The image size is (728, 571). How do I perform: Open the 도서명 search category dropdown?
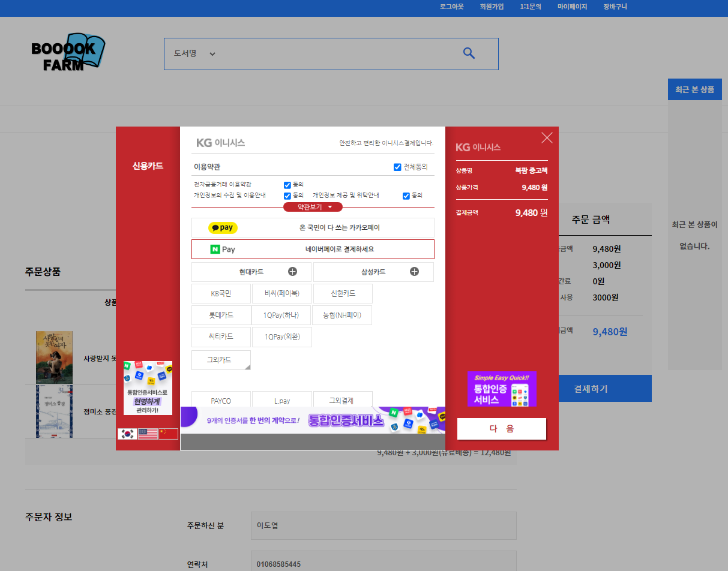point(194,53)
